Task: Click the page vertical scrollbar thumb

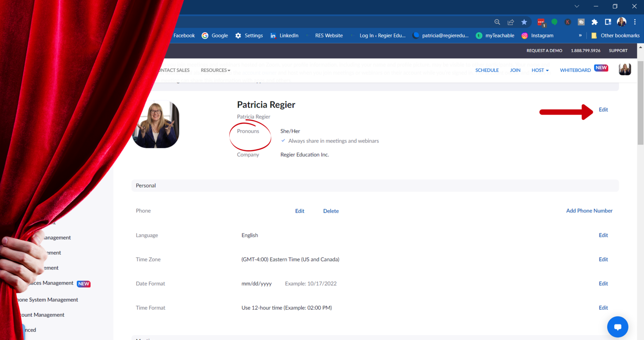Action: (640, 103)
